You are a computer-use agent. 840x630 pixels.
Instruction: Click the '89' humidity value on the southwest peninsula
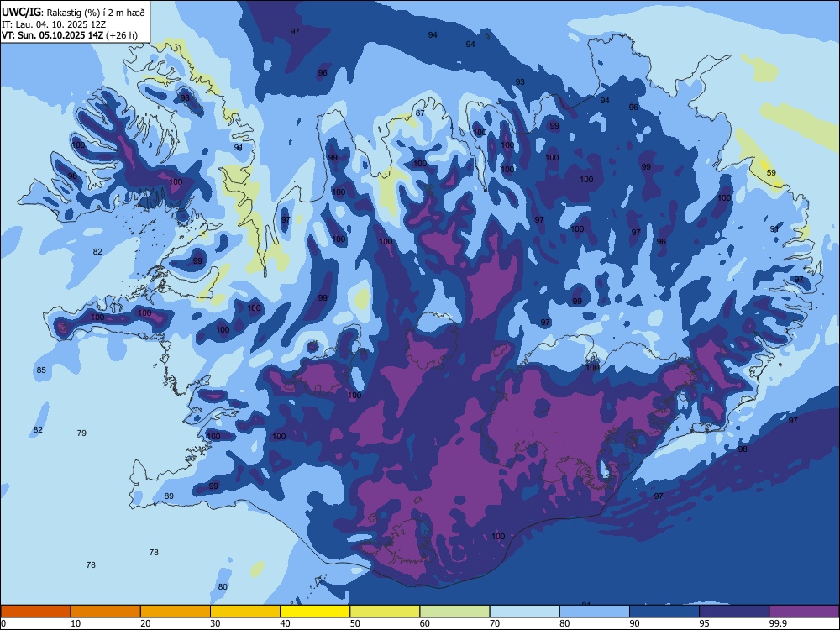pyautogui.click(x=169, y=496)
